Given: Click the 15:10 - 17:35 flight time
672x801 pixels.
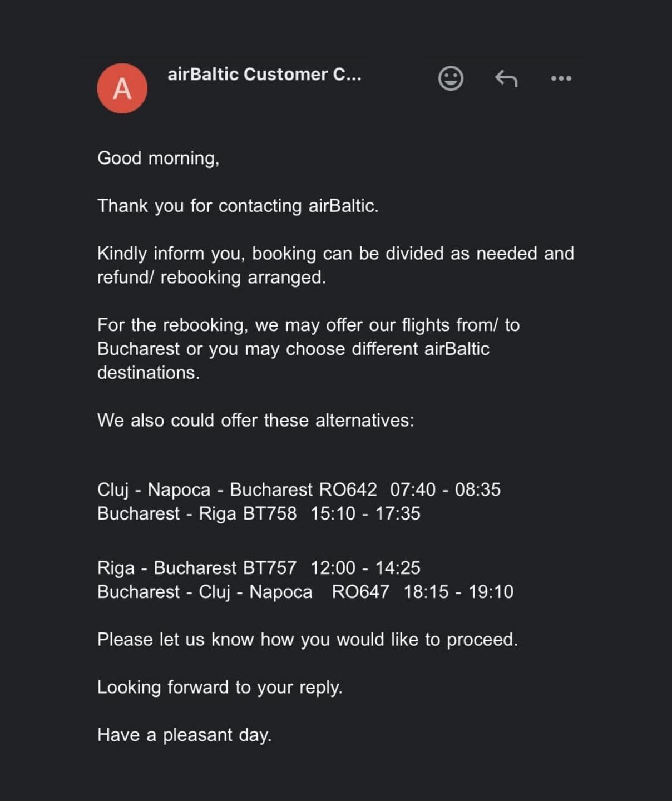Looking at the screenshot, I should [x=365, y=513].
